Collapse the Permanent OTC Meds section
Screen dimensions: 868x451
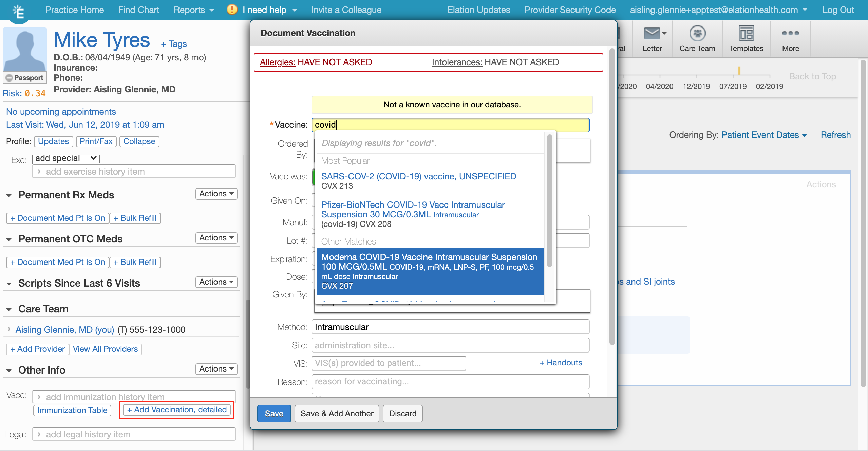coord(9,239)
